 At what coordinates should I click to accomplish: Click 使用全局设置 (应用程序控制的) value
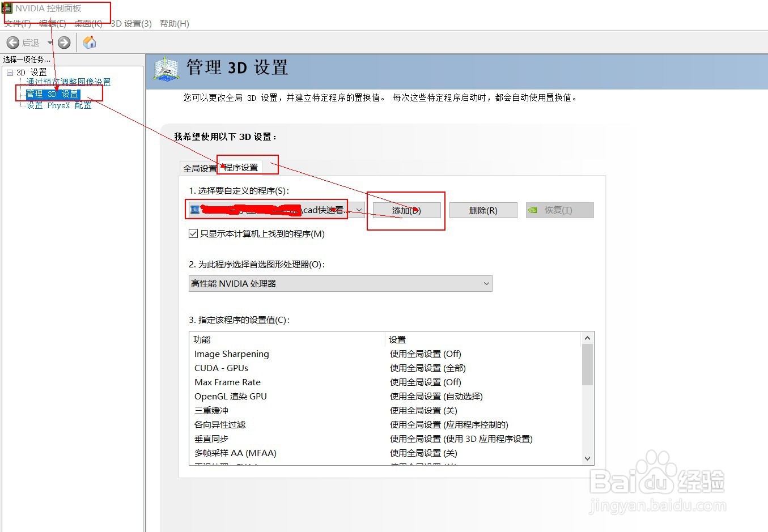click(x=449, y=425)
